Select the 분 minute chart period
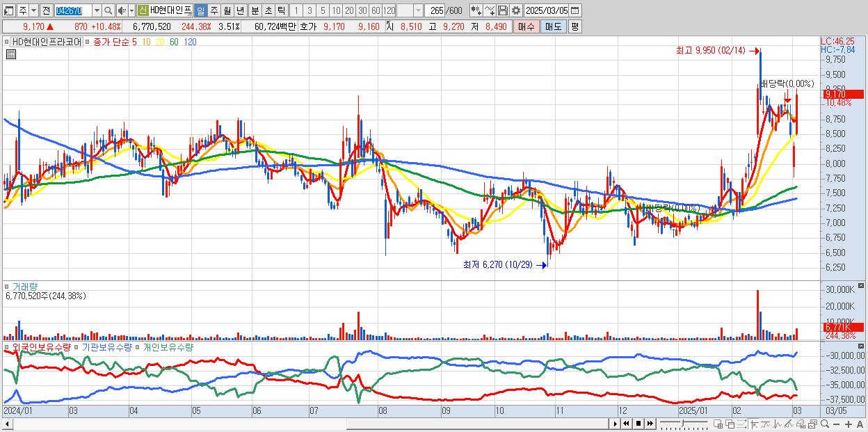Screen dimensions: 868x432 (255, 11)
